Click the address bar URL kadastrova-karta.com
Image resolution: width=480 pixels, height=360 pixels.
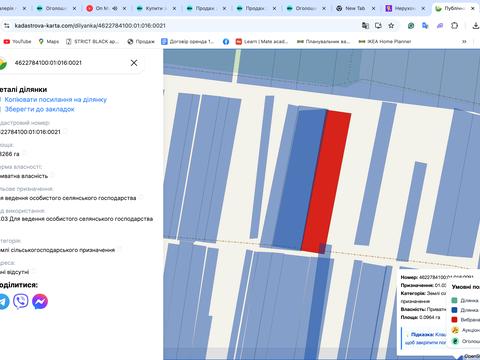pyautogui.click(x=90, y=26)
